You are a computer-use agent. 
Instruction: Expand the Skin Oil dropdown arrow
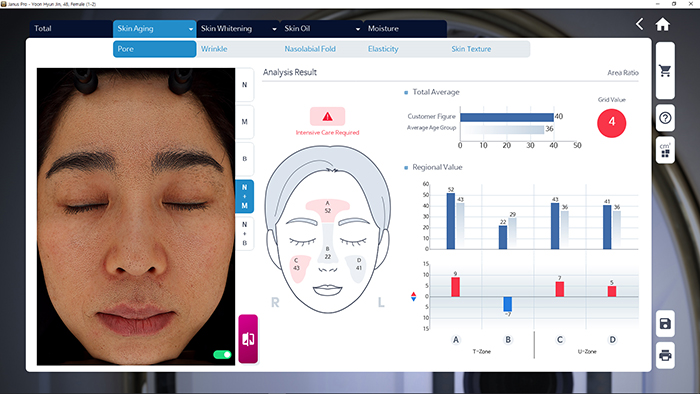pos(358,29)
